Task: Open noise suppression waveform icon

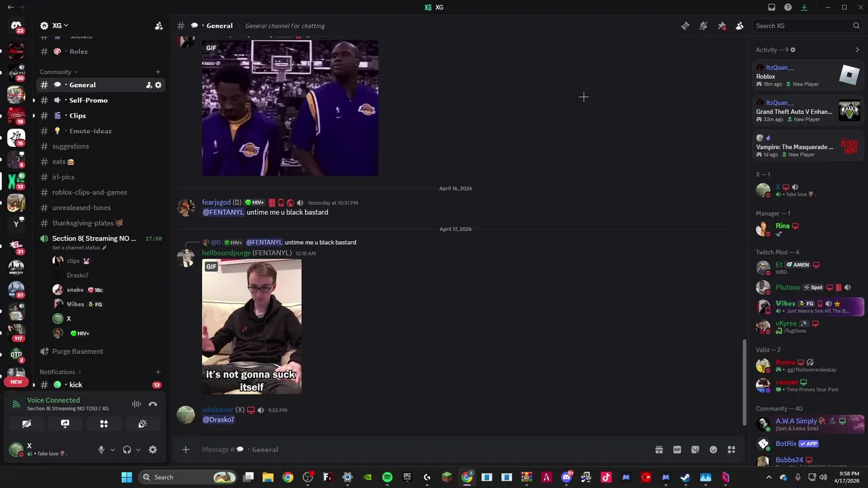Action: pos(136,404)
